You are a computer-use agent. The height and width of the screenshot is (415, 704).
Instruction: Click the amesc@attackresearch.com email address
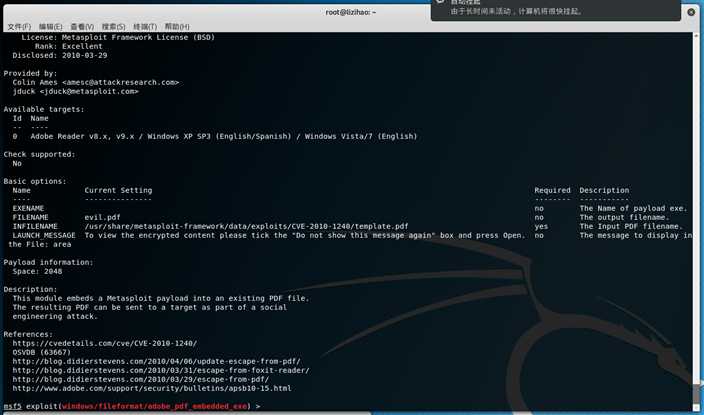click(120, 82)
